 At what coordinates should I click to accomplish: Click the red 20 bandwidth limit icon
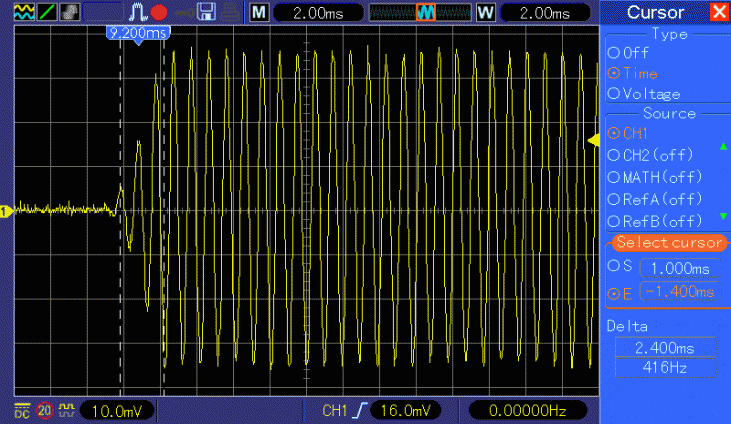45,411
